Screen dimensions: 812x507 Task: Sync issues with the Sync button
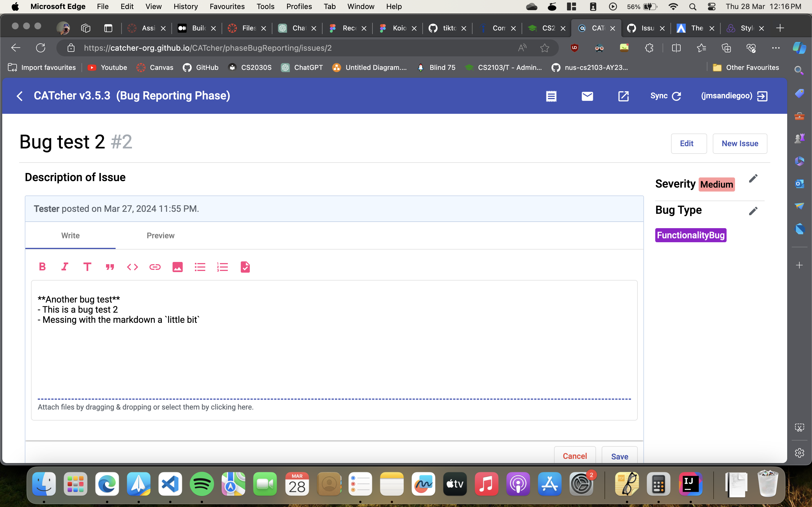pos(665,96)
